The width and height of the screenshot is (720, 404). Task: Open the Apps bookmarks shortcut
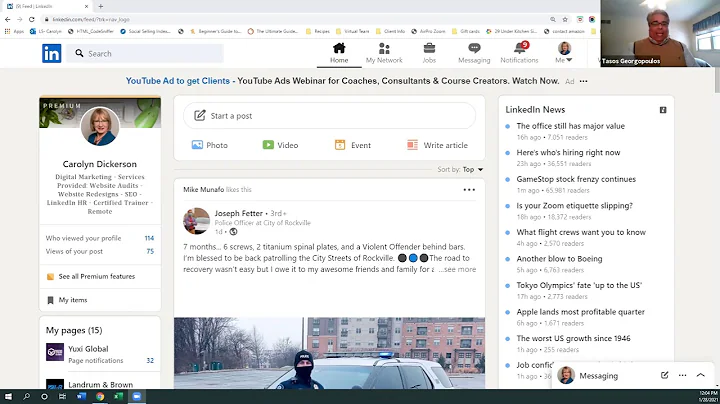pos(14,31)
